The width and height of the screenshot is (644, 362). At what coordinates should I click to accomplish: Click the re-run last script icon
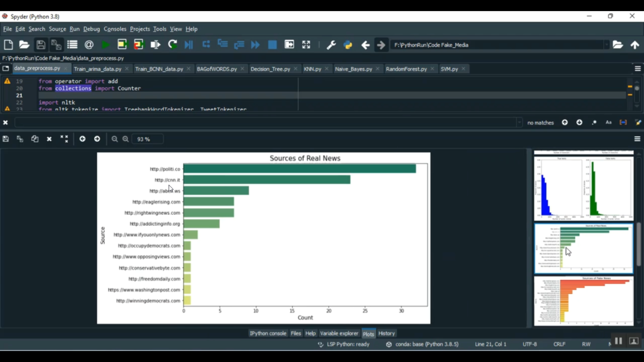point(173,45)
